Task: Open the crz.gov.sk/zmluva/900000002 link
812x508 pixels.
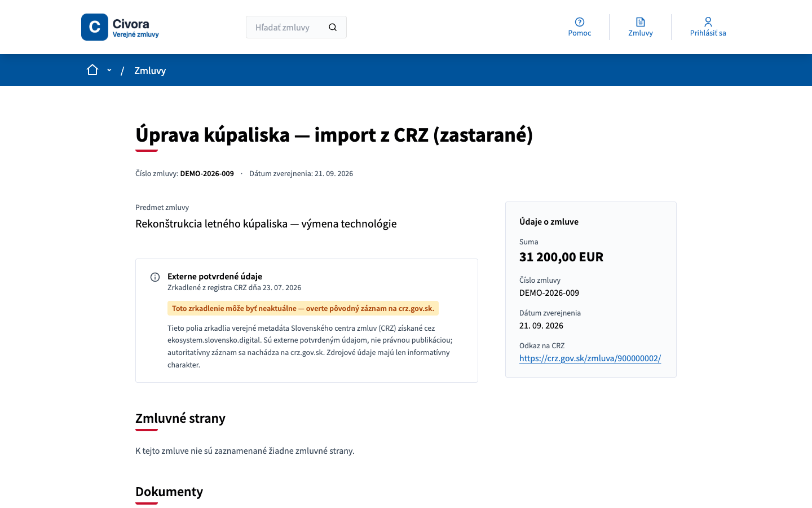Action: (x=590, y=358)
